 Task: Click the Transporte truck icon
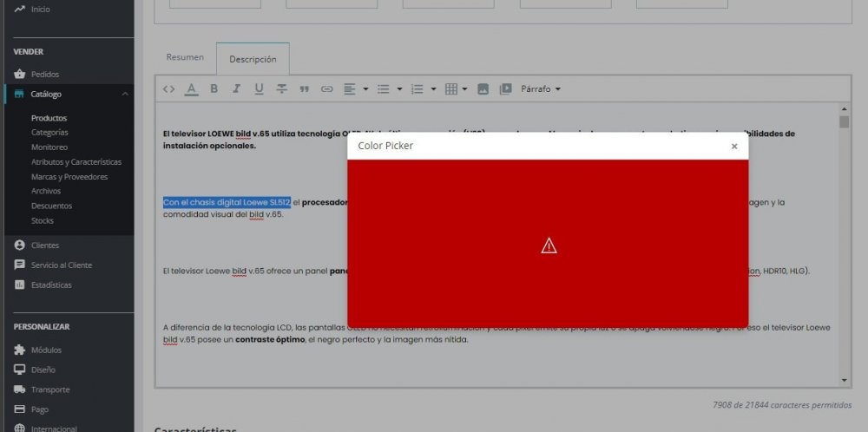(x=20, y=389)
